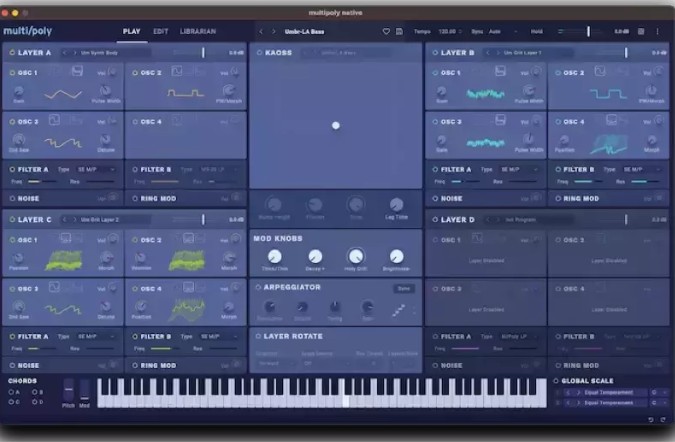Toggle the Arpeggiator on or off
Image resolution: width=675 pixels, height=442 pixels.
point(258,287)
